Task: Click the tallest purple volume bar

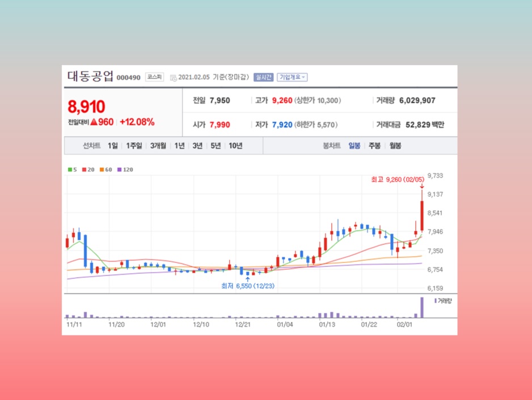Action: [422, 308]
